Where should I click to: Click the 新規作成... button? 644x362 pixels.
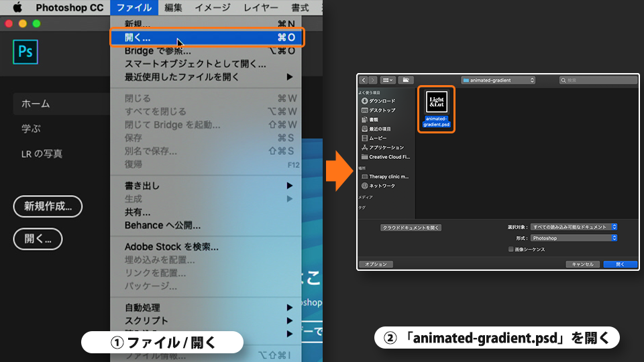point(48,206)
